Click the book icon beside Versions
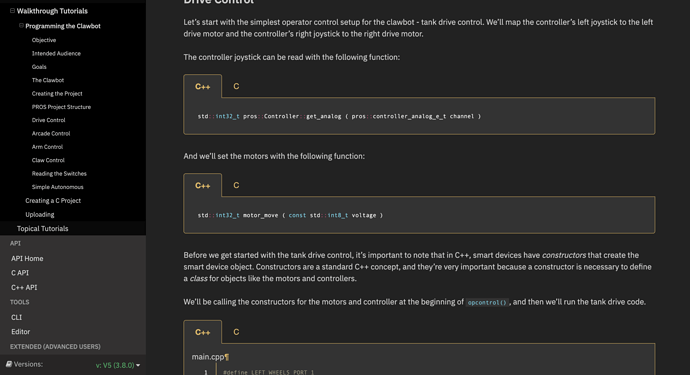This screenshot has width=690, height=375. coord(9,364)
